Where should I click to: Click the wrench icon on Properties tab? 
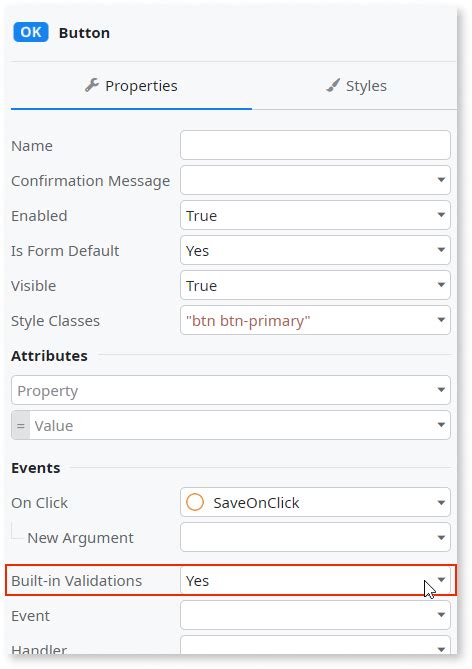pyautogui.click(x=92, y=85)
